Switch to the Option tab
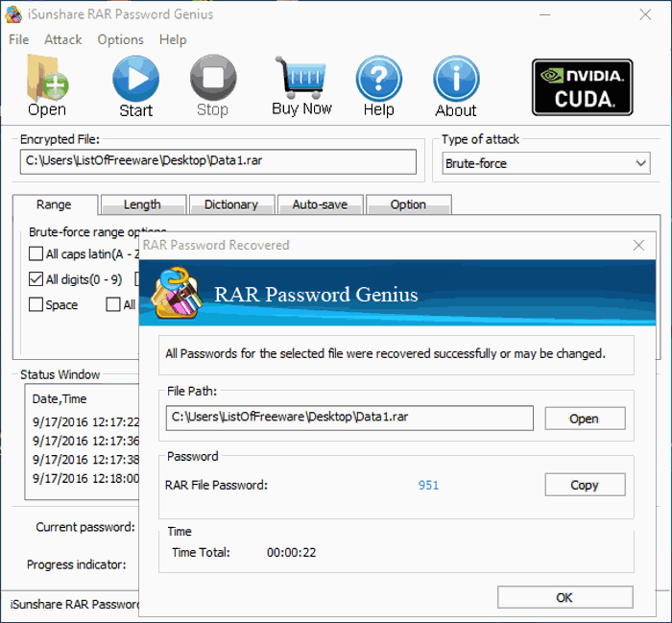This screenshot has width=672, height=623. coord(408,204)
